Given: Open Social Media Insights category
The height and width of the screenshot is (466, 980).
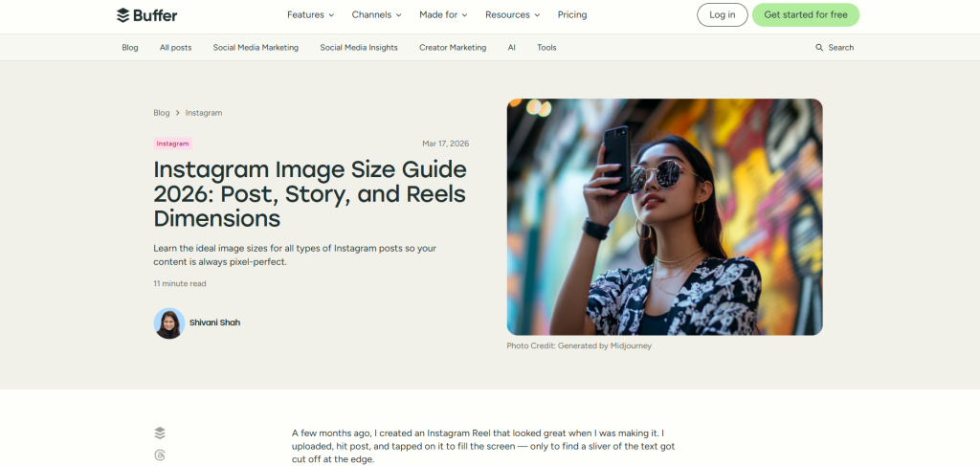Looking at the screenshot, I should (359, 48).
